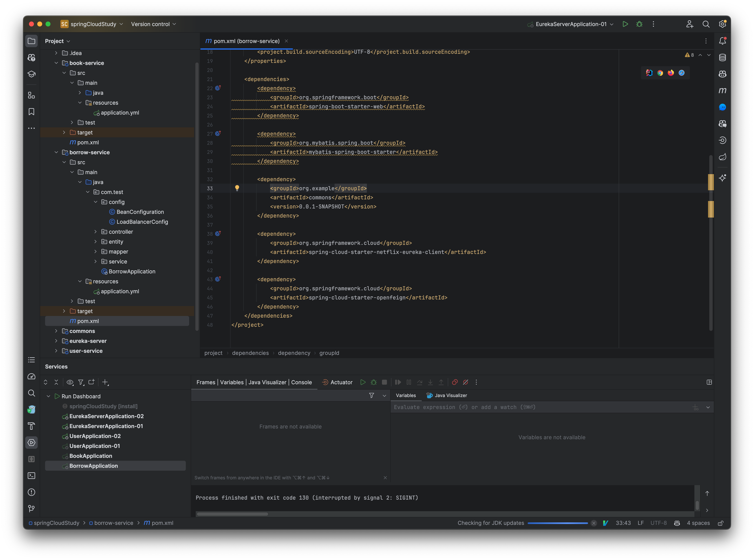Step Over in the debugger toolbar
The image size is (754, 560).
pyautogui.click(x=420, y=382)
